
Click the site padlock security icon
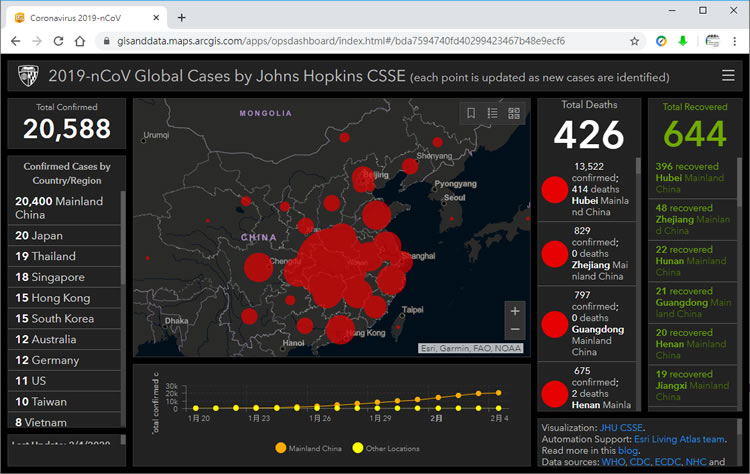click(x=106, y=41)
